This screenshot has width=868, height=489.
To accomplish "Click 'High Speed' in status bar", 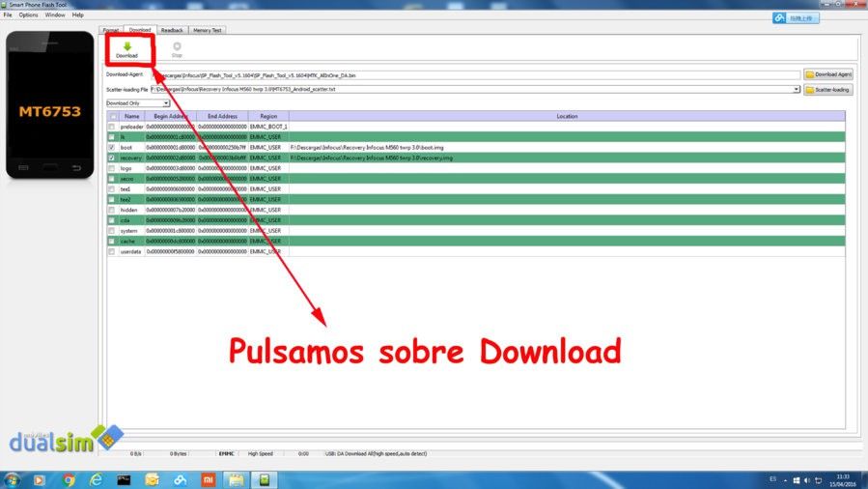I will [260, 453].
